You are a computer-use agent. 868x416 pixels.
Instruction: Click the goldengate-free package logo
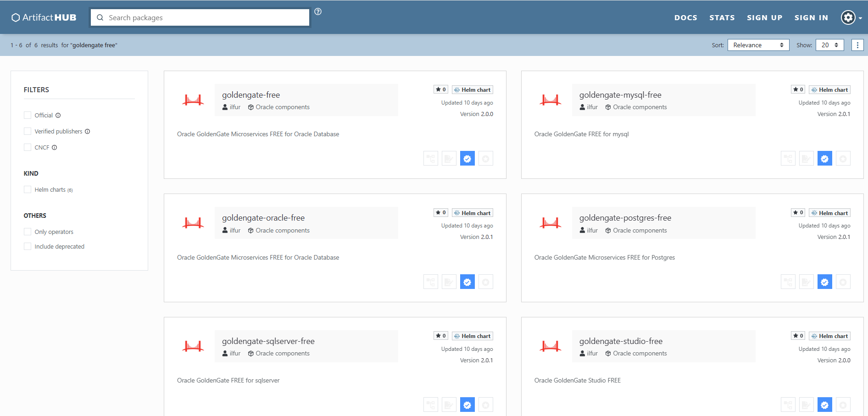pyautogui.click(x=193, y=100)
